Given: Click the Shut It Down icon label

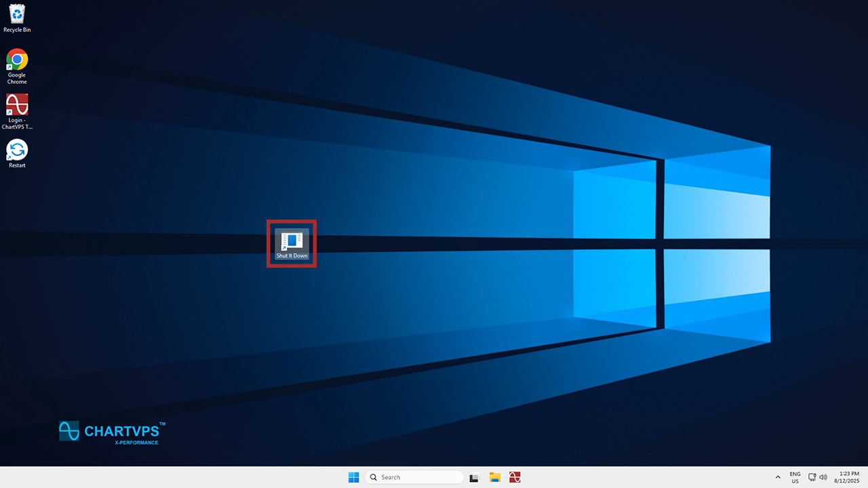Looking at the screenshot, I should (292, 256).
